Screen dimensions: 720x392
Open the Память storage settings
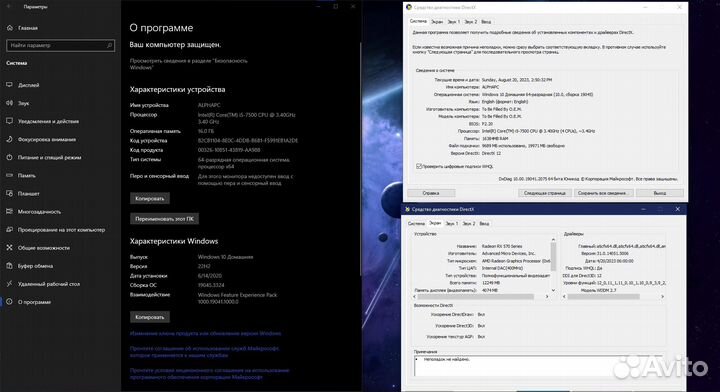click(21, 175)
